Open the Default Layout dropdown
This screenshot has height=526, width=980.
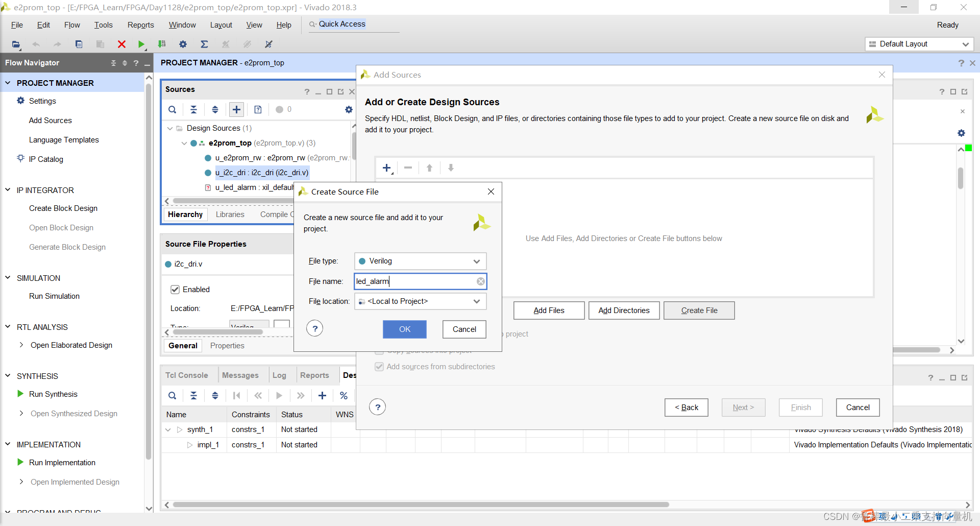tap(919, 44)
